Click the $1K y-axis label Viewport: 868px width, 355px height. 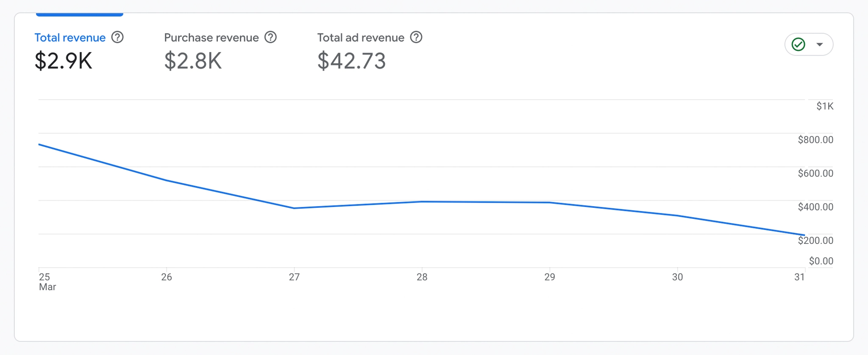click(824, 106)
